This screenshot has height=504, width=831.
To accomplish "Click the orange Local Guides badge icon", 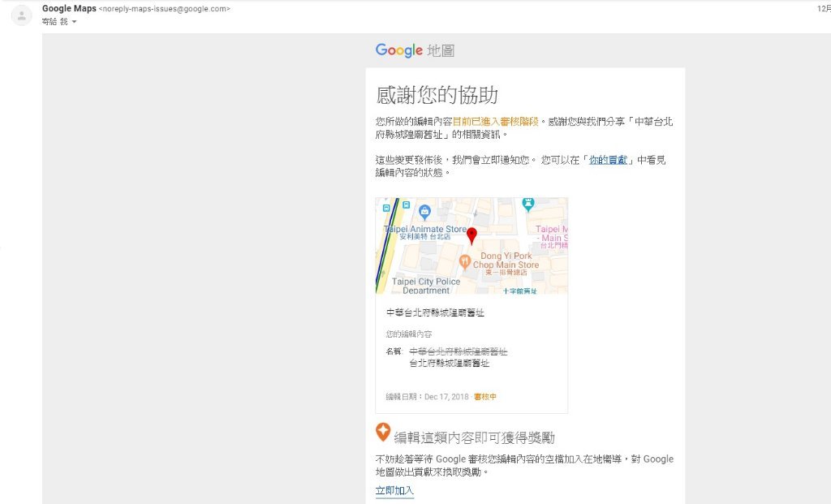I will point(383,432).
